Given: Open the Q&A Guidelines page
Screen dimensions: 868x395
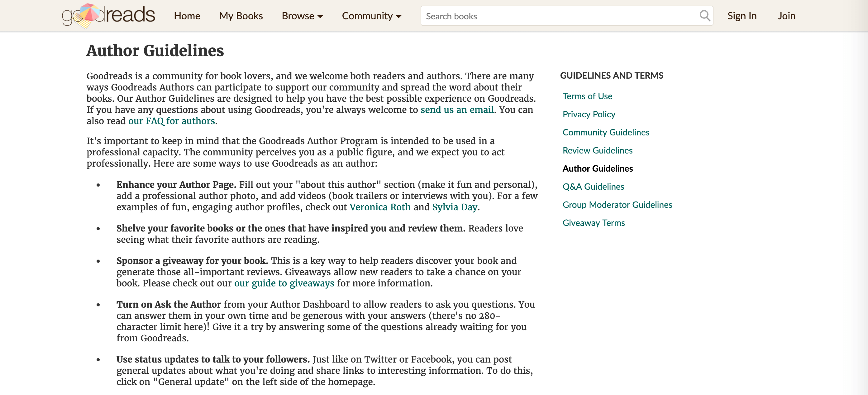Looking at the screenshot, I should (593, 187).
